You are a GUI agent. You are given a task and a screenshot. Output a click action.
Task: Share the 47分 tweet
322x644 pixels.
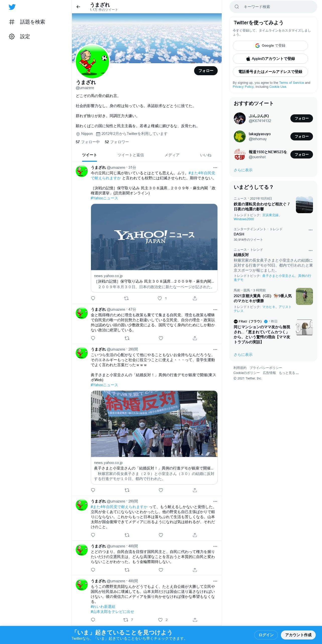click(x=195, y=338)
